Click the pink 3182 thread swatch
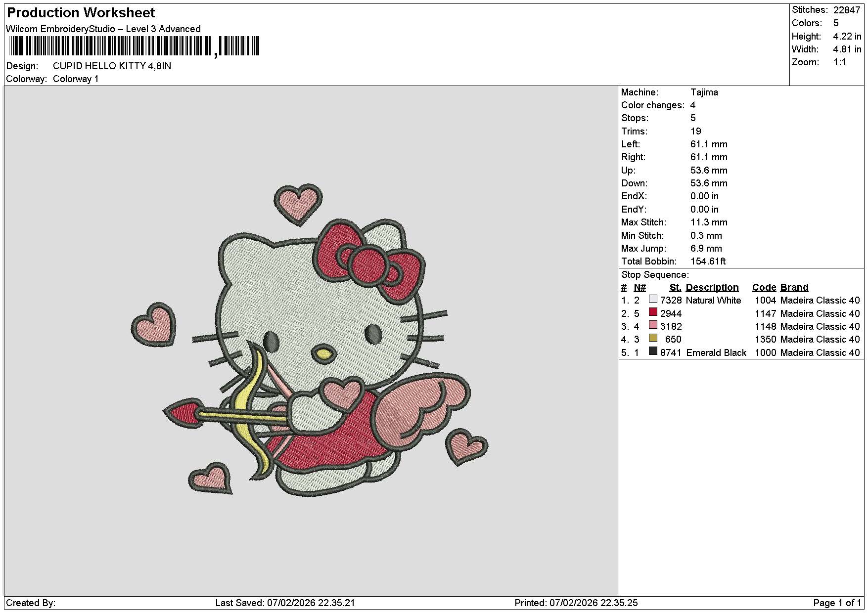The image size is (868, 613). 653,325
